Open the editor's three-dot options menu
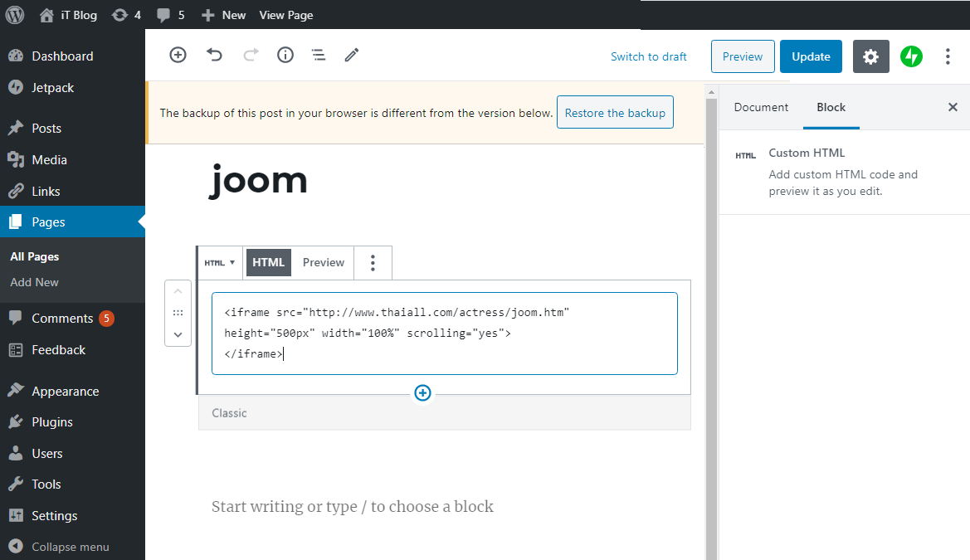The height and width of the screenshot is (560, 970). [x=948, y=56]
